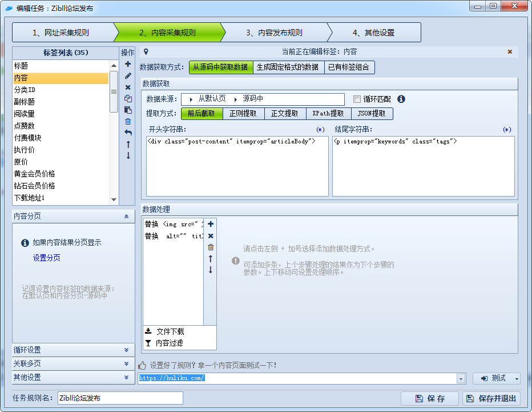
Task: Switch to 1、网址采集规则 step tab
Action: point(61,33)
